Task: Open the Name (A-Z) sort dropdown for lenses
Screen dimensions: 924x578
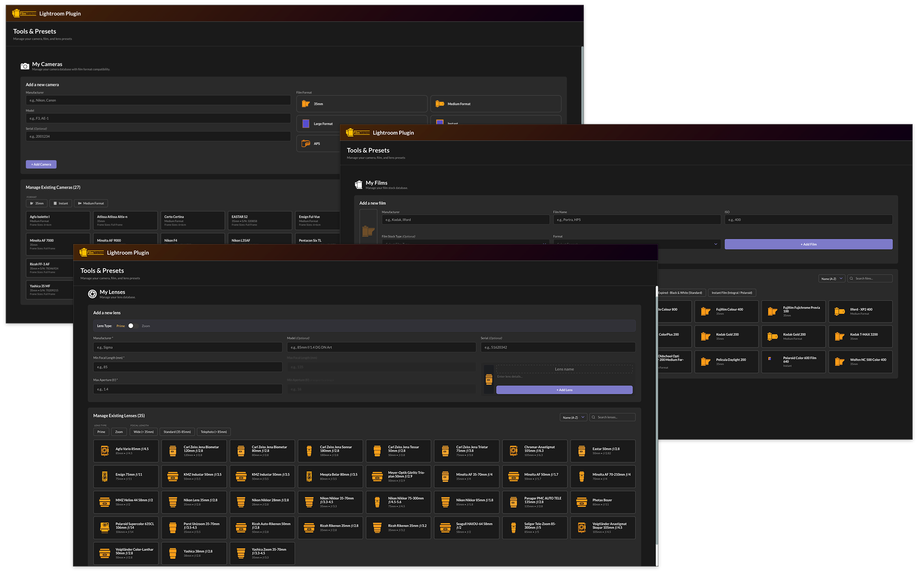Action: pos(573,417)
